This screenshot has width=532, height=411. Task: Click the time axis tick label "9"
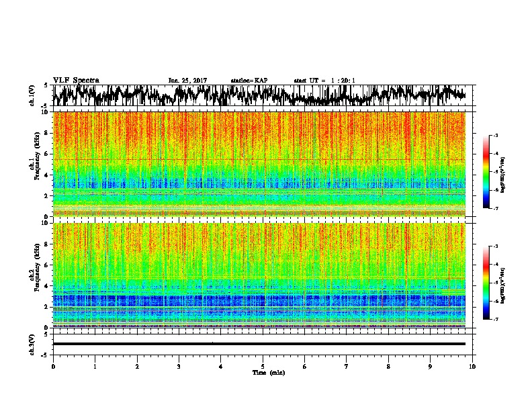(430, 367)
